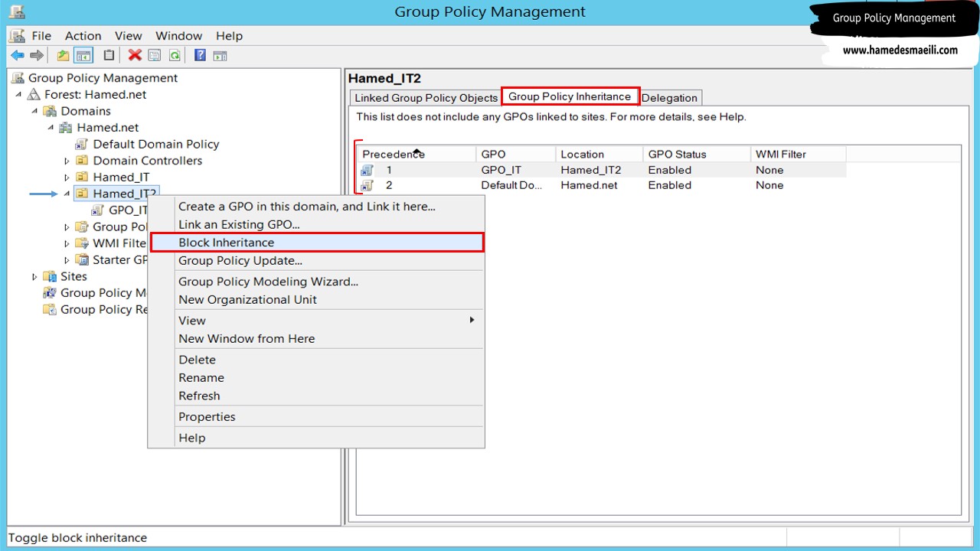Screen dimensions: 980x551
Task: Choose Group Policy Update from context menu
Action: (x=316, y=261)
